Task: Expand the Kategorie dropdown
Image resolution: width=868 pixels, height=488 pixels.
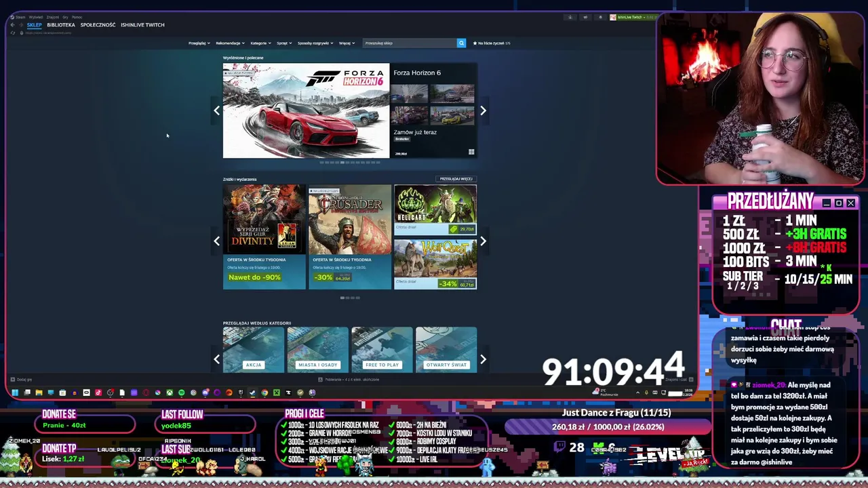Action: coord(260,43)
